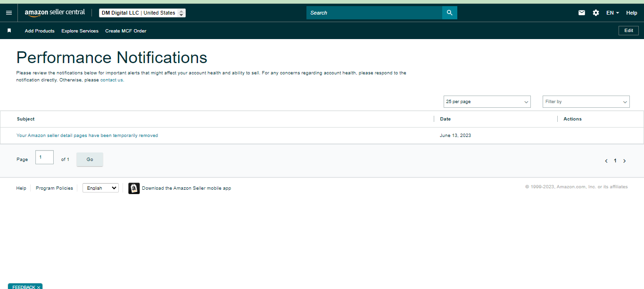
Task: Go to next page arrow
Action: click(x=625, y=161)
